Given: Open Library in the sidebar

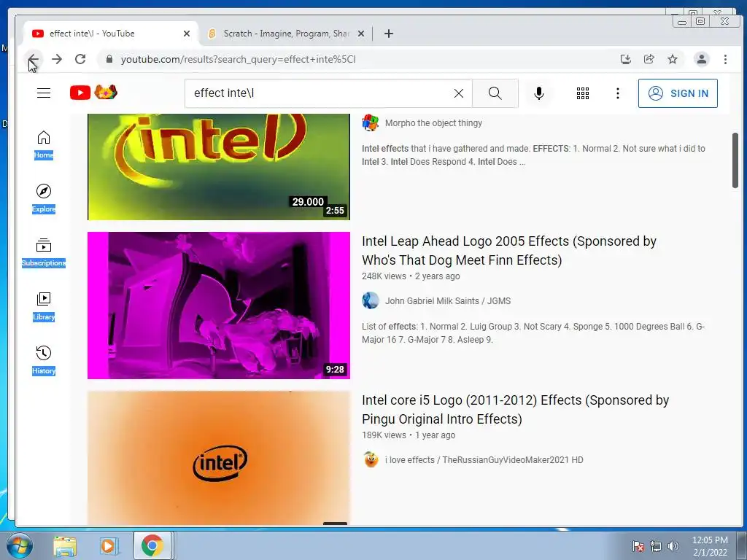Looking at the screenshot, I should click(x=44, y=307).
